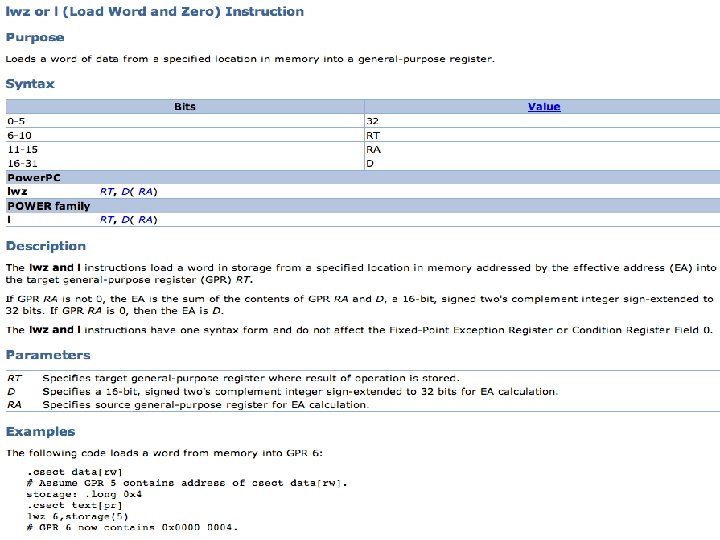Click the Description heading
Screen dimensions: 720x540
click(46, 246)
